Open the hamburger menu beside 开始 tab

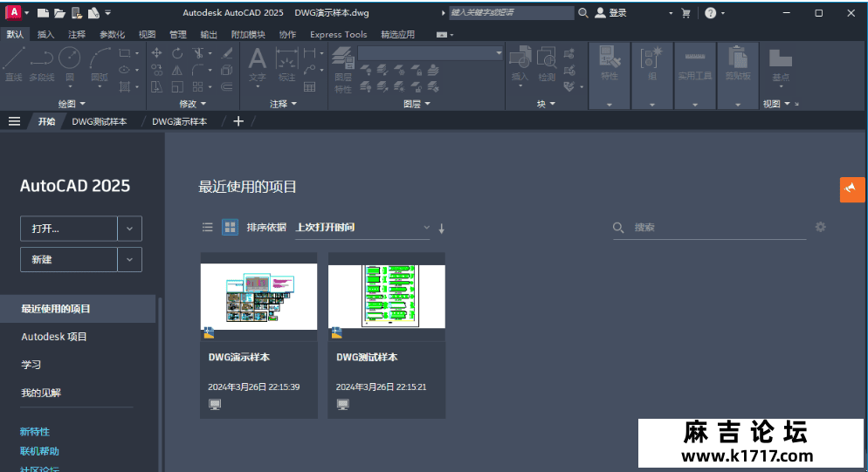click(14, 121)
